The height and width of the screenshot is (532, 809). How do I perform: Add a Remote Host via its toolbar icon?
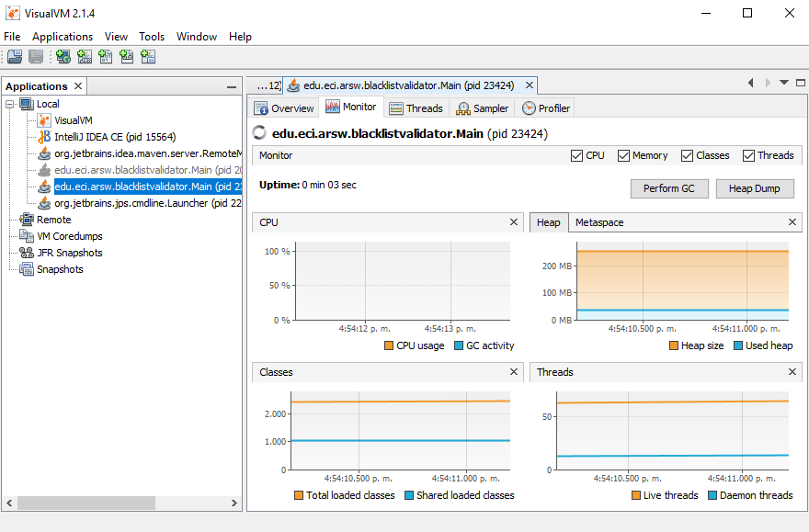pos(63,56)
